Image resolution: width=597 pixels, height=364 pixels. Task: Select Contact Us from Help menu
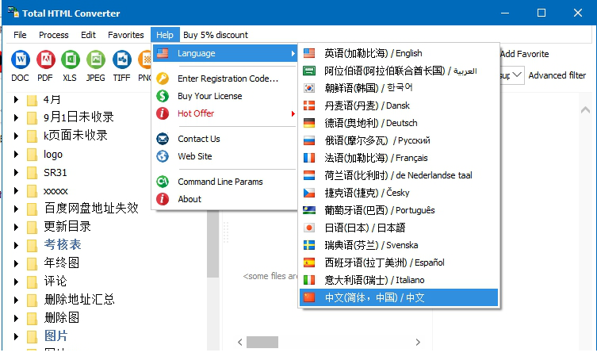224,139
